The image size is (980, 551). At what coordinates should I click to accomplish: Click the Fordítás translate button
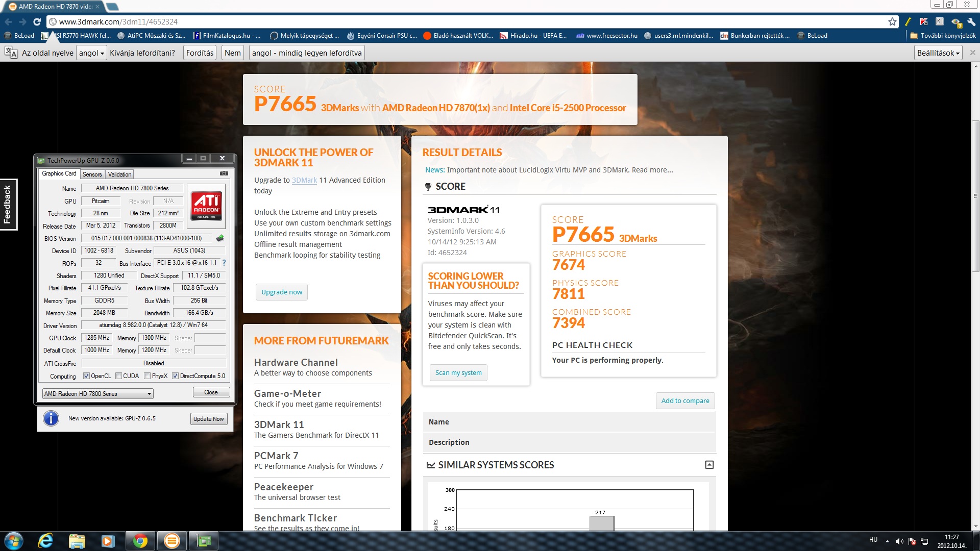click(x=200, y=53)
